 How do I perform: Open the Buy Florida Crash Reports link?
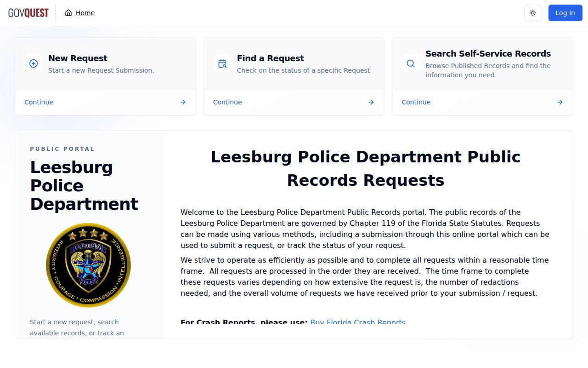click(x=358, y=321)
